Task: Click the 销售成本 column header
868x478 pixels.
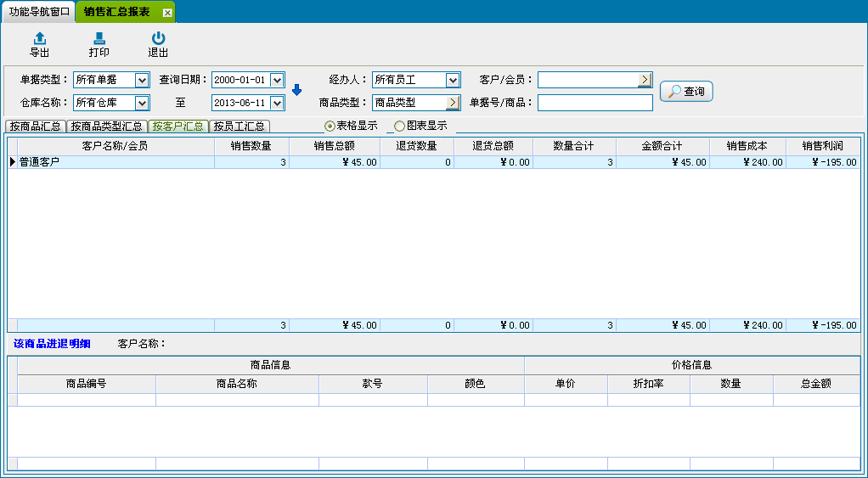Action: [x=747, y=146]
